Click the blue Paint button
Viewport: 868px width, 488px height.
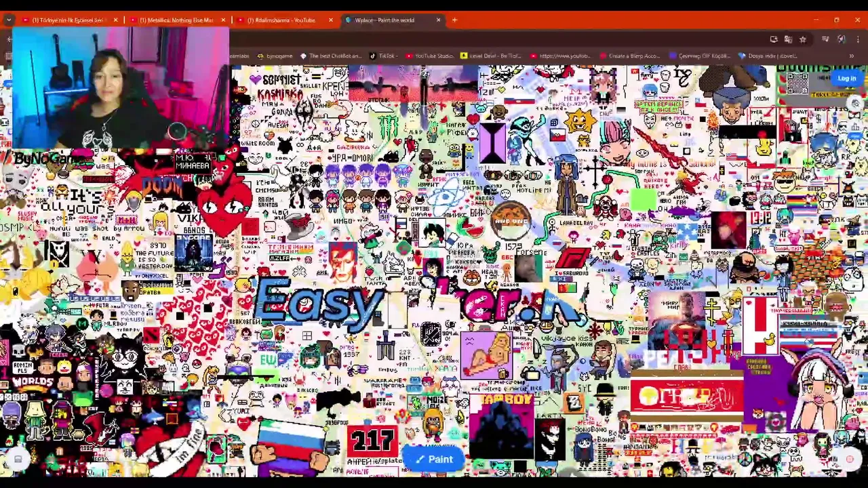coord(434,460)
